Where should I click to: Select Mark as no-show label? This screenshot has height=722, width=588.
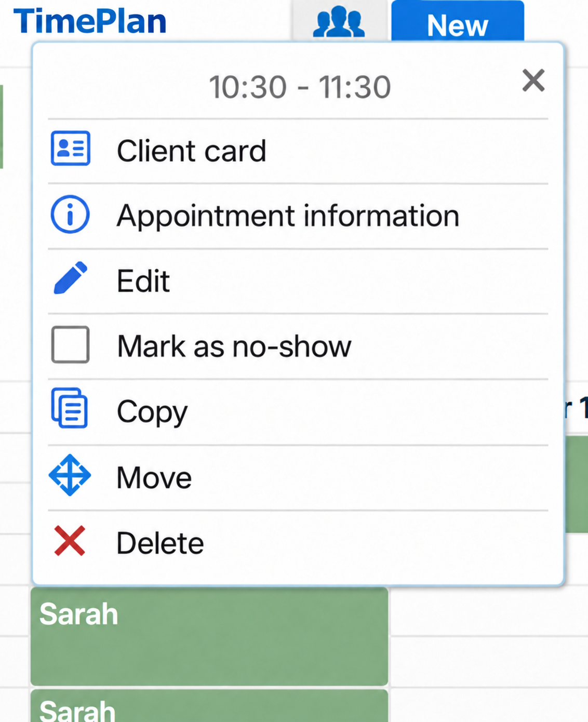(x=234, y=346)
